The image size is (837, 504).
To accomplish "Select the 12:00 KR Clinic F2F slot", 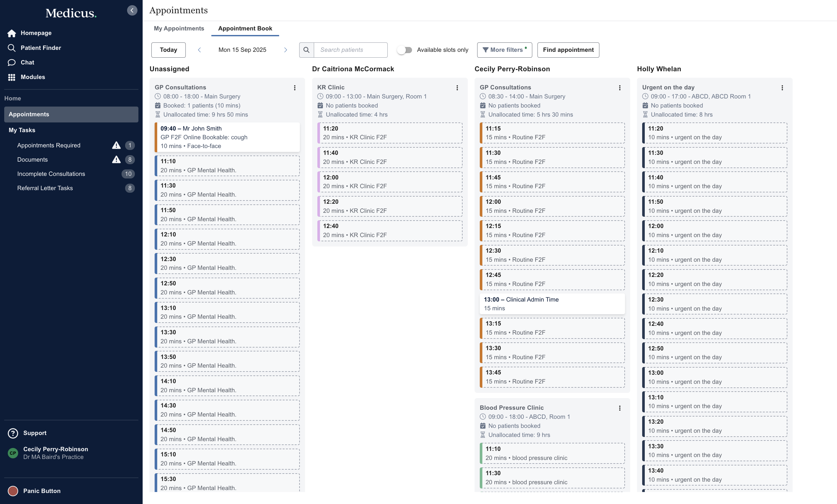I will pos(390,182).
